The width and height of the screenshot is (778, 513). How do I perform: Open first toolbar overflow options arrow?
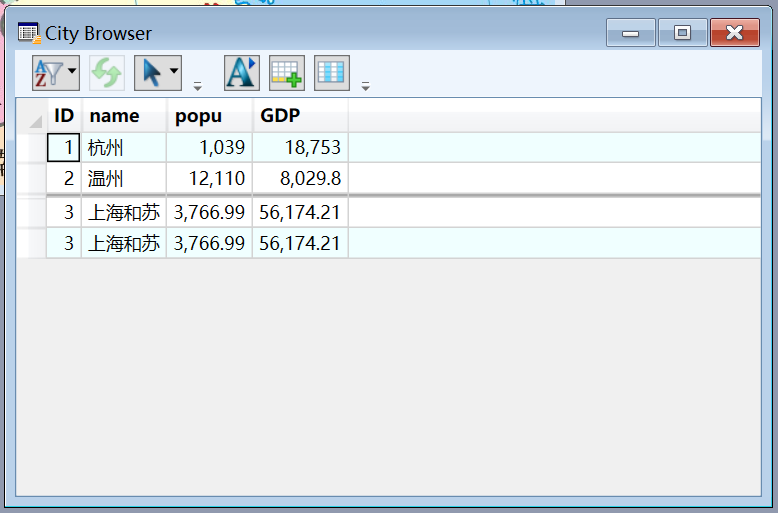tap(197, 86)
